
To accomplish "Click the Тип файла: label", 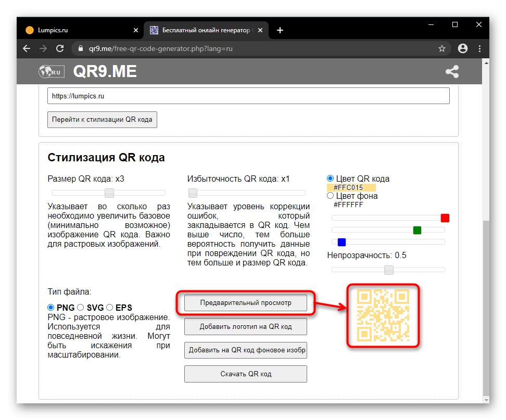I will point(69,291).
